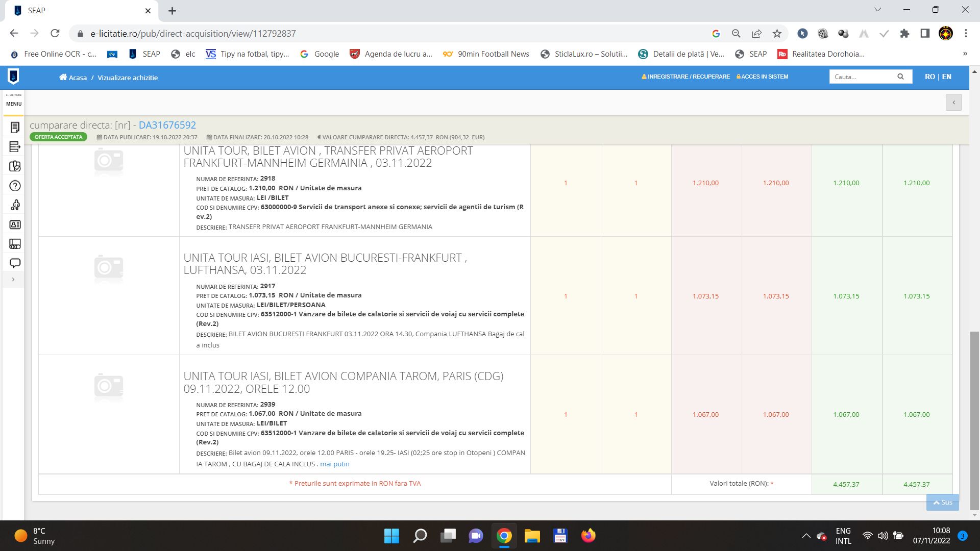The width and height of the screenshot is (980, 551).
Task: Open the elc bookmark
Action: 183,54
